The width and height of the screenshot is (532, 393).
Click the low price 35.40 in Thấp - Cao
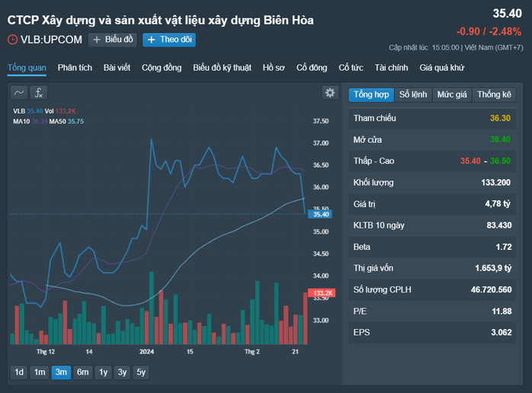pyautogui.click(x=470, y=161)
